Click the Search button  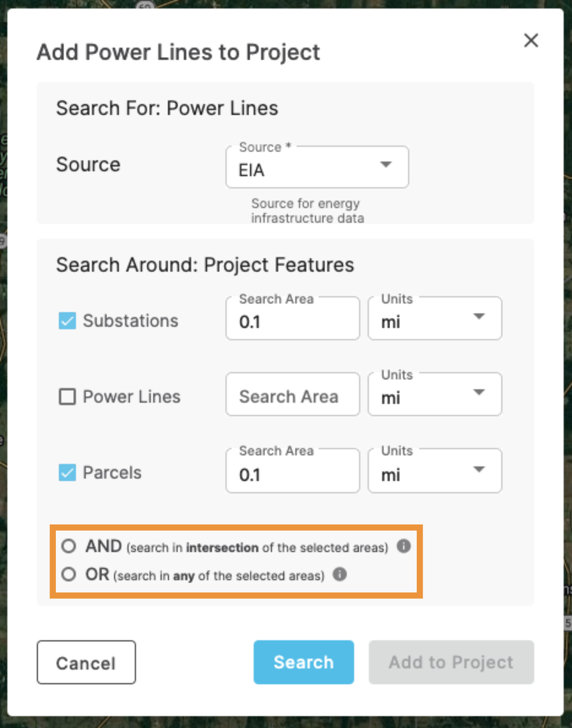click(x=303, y=662)
